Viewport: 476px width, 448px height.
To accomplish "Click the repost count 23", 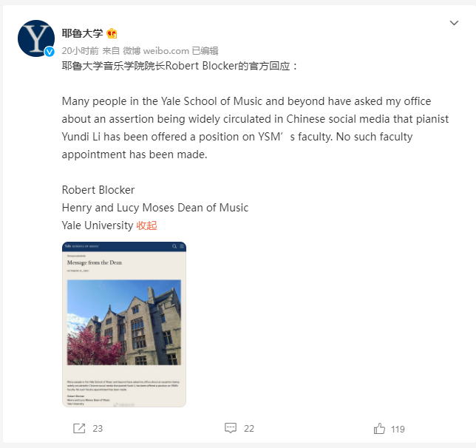I will [x=98, y=429].
